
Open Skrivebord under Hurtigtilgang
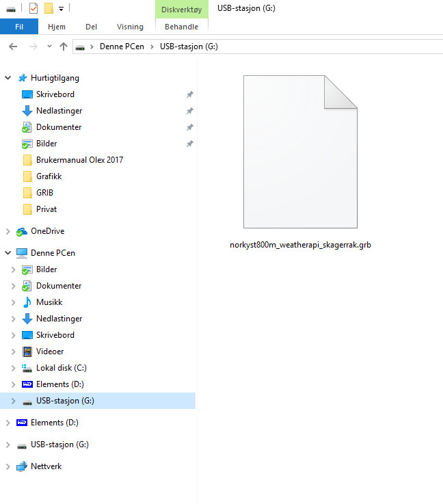(55, 94)
